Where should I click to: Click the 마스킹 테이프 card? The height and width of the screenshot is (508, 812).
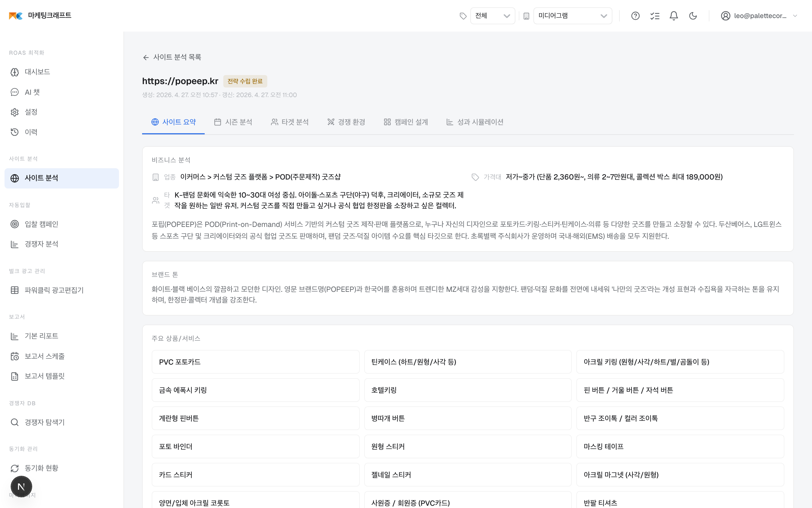680,446
